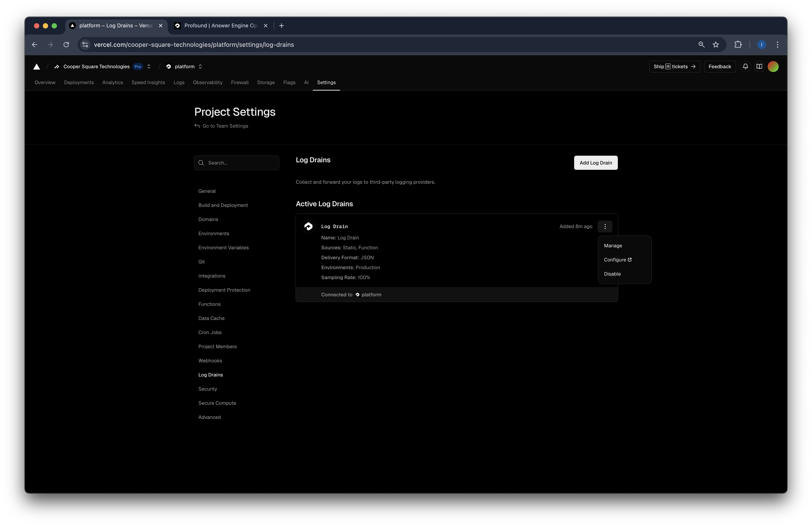Screen dimensions: 812x526
Task: Expand the Cooper Square Technologies team switcher
Action: point(149,66)
